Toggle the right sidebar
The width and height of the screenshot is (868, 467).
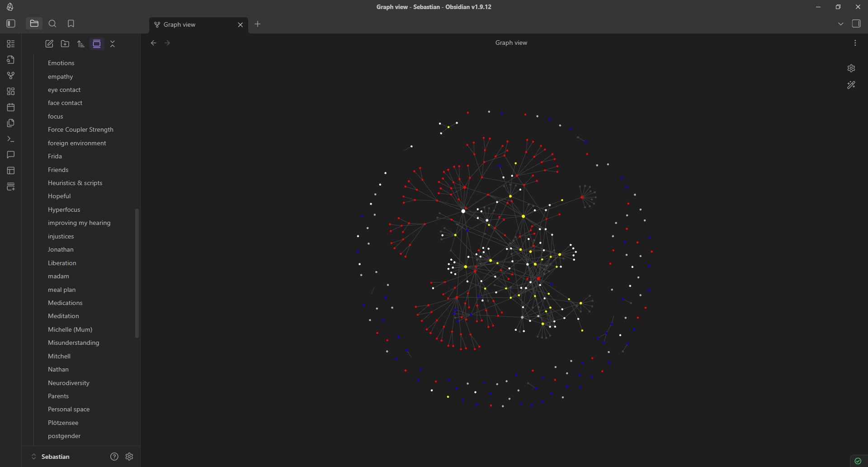click(856, 24)
